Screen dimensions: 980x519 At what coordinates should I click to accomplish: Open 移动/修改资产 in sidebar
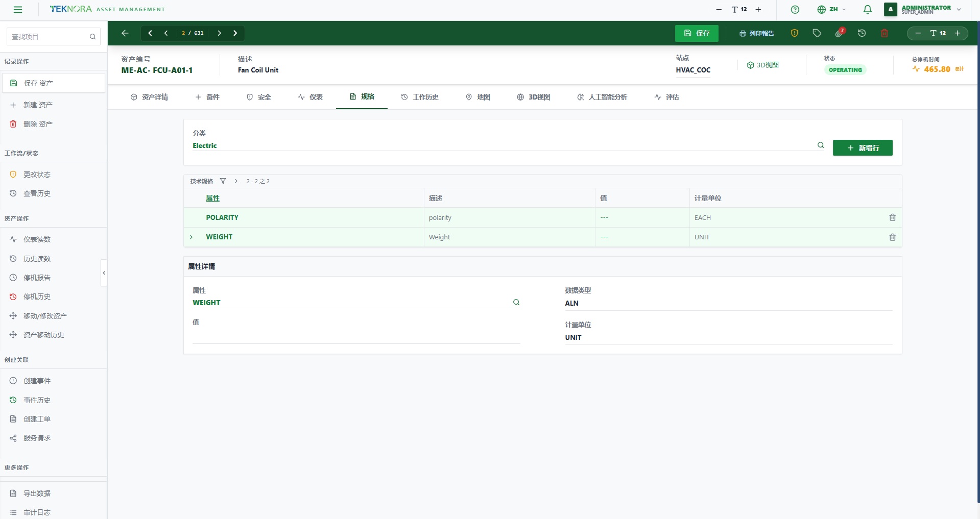54,316
